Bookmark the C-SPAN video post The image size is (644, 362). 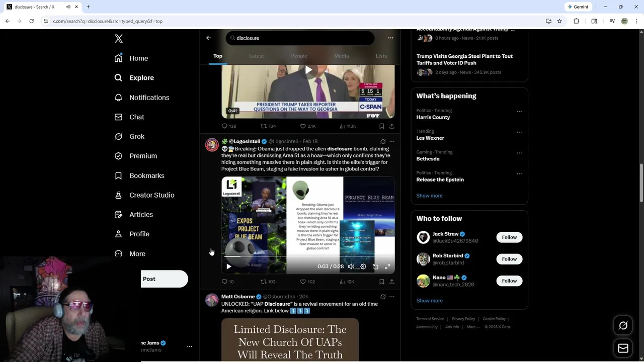coord(382,126)
